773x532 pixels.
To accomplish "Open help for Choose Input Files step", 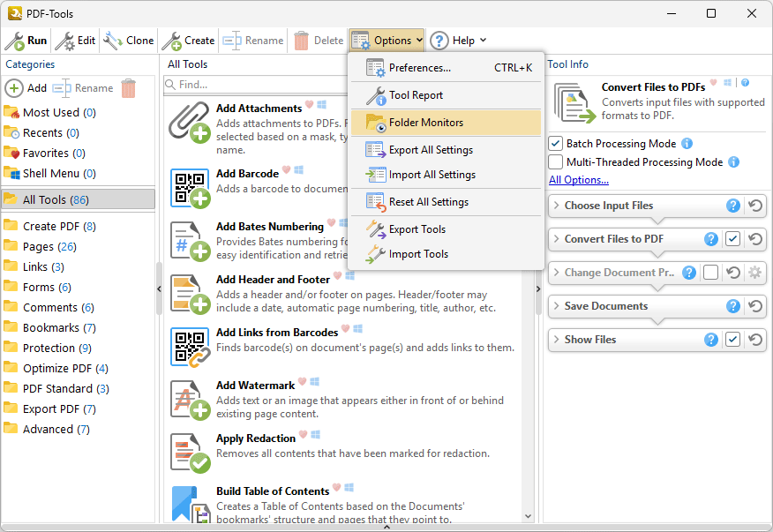I will point(733,206).
